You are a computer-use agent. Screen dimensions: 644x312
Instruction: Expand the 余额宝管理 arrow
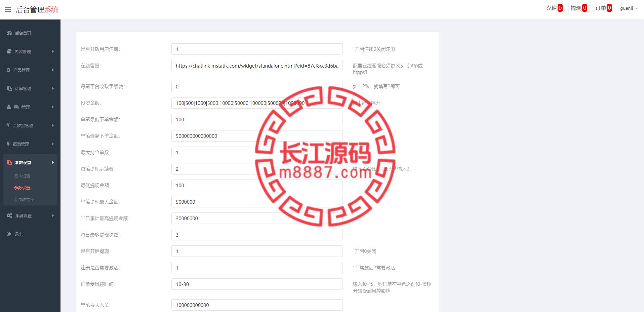pyautogui.click(x=53, y=125)
